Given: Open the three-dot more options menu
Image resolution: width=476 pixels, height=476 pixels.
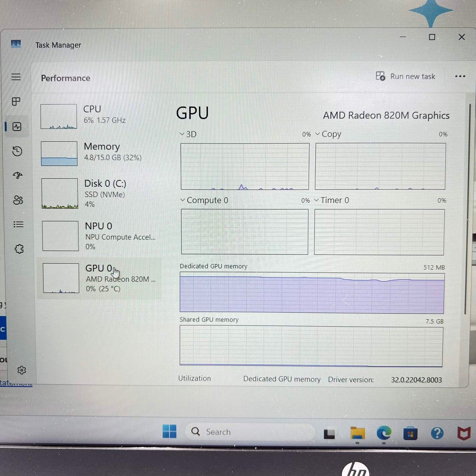Looking at the screenshot, I should point(460,76).
